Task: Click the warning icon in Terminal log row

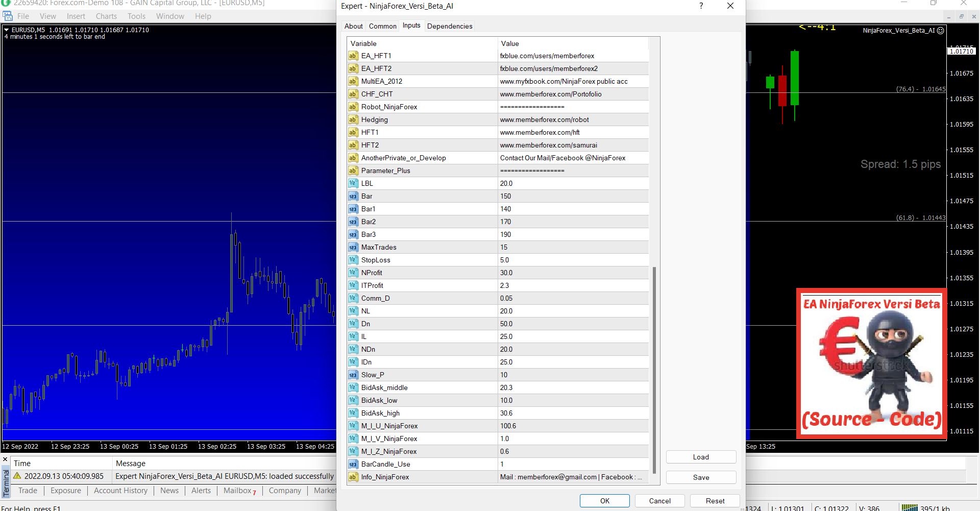Action: tap(17, 476)
